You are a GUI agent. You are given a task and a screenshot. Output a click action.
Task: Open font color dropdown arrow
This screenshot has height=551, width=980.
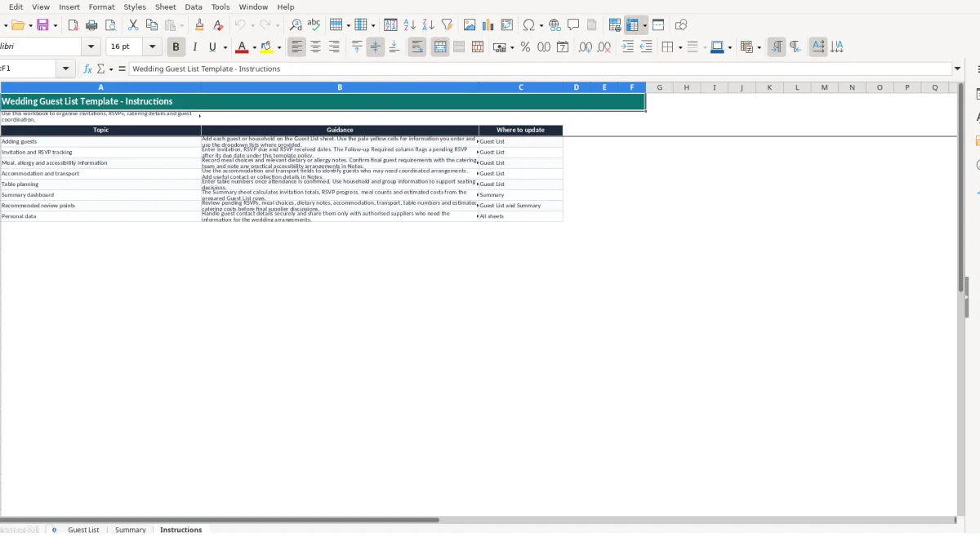(x=254, y=48)
